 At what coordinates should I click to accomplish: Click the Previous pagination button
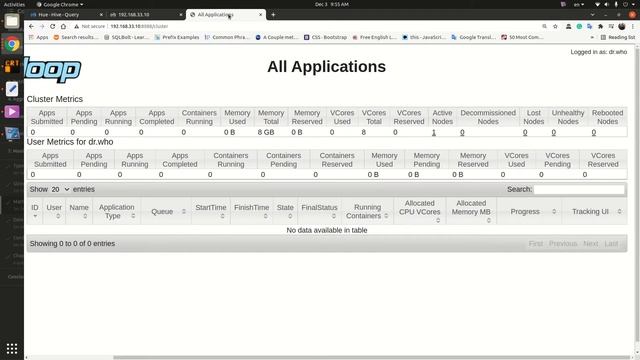(563, 244)
